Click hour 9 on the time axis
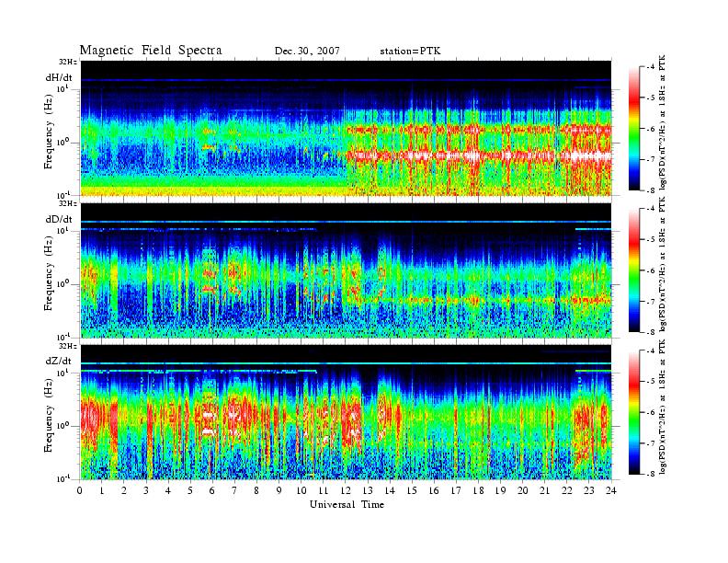 tap(279, 490)
